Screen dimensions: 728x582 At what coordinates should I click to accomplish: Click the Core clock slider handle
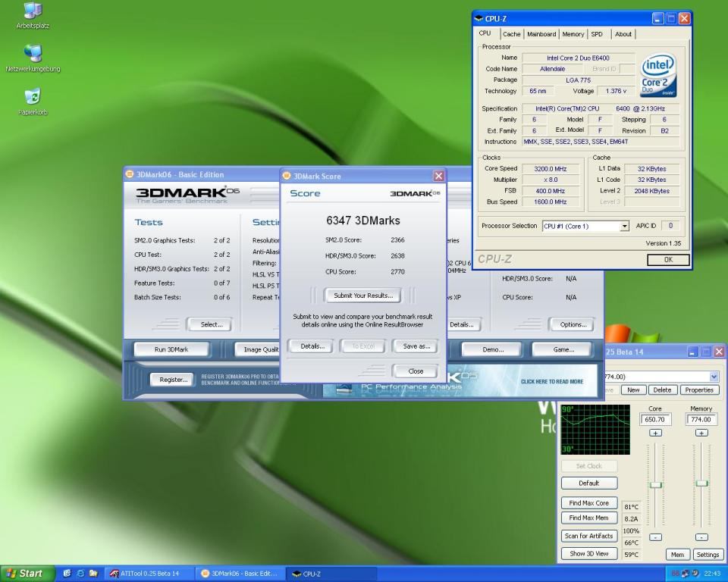coord(655,484)
